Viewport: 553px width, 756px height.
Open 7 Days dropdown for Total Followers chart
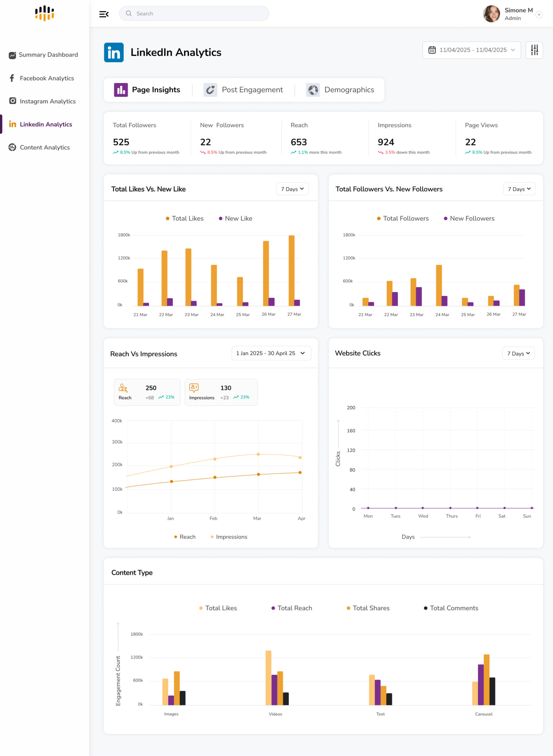519,189
